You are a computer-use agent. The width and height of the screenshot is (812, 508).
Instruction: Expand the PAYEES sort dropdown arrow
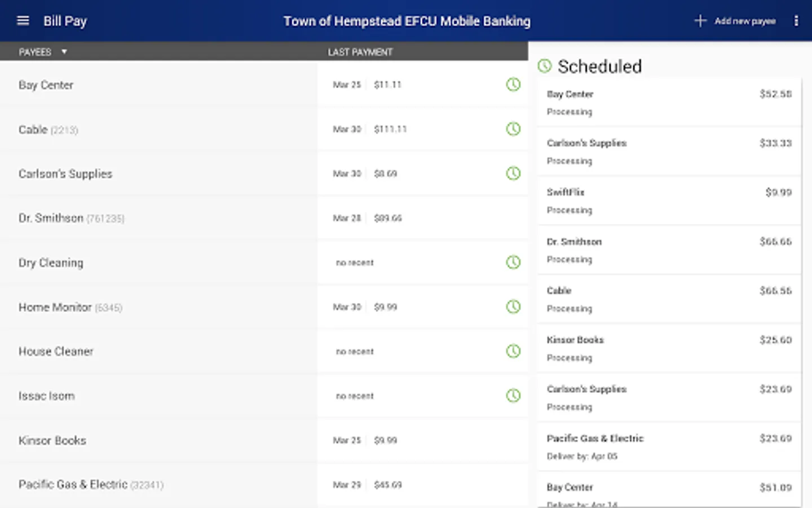[64, 52]
